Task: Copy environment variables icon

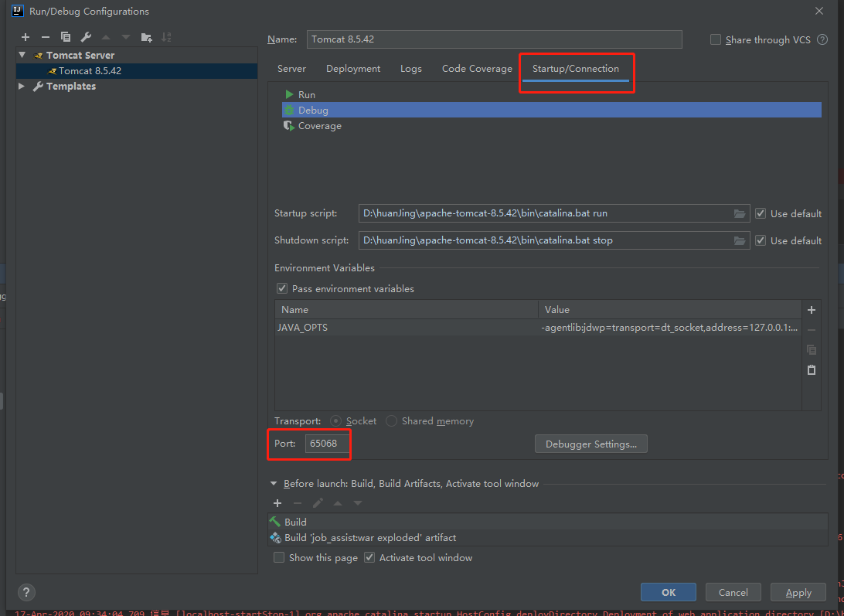Action: coord(812,350)
